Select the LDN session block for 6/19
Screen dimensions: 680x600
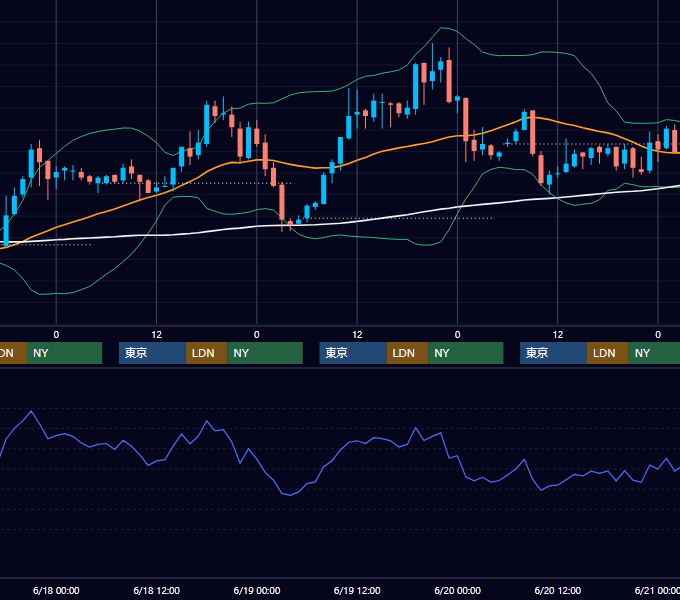pos(407,353)
